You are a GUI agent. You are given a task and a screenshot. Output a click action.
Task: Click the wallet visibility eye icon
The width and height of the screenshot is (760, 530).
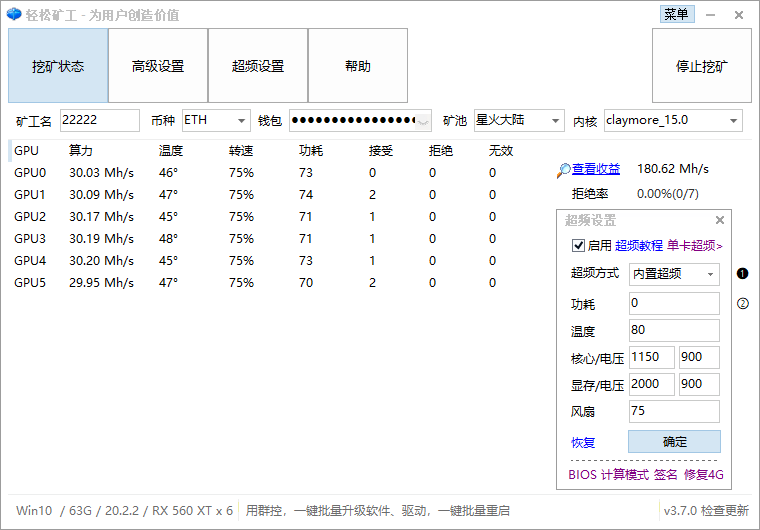pos(424,121)
